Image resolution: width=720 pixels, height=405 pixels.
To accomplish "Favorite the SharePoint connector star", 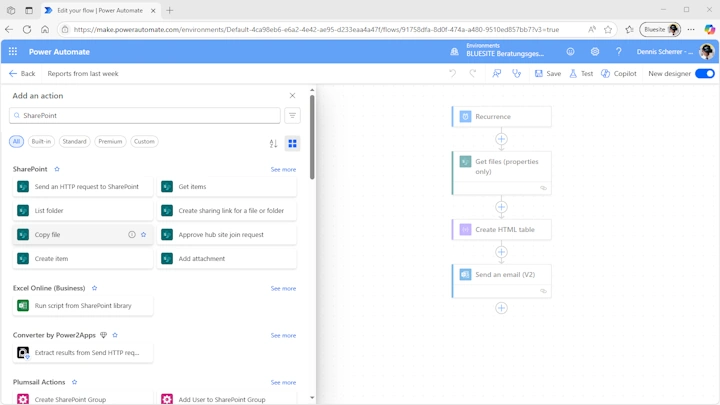I will click(x=57, y=169).
